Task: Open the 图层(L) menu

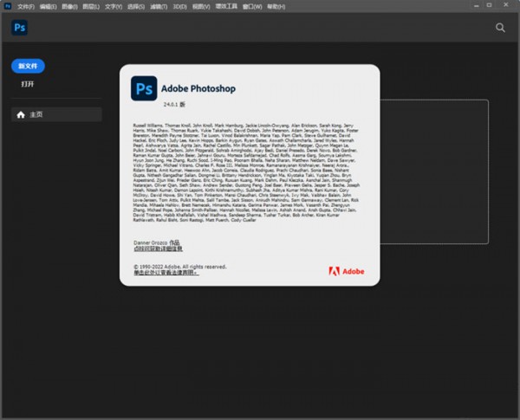Action: 91,7
